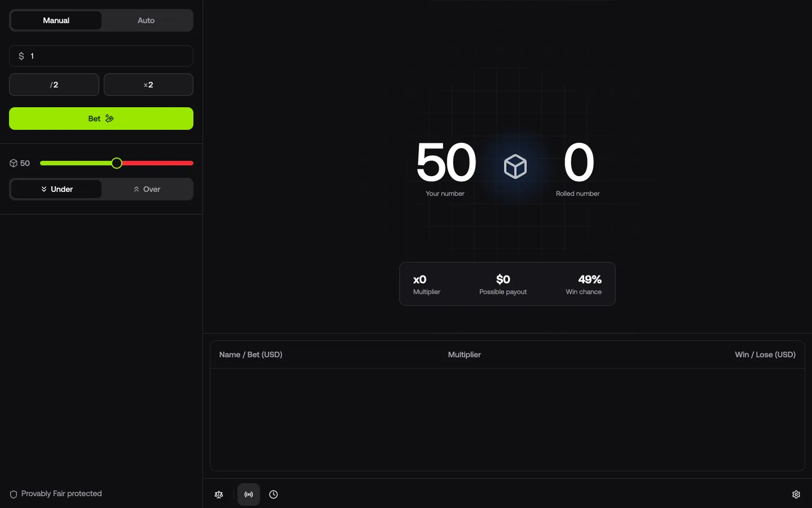Click the green part of slider track

76,163
